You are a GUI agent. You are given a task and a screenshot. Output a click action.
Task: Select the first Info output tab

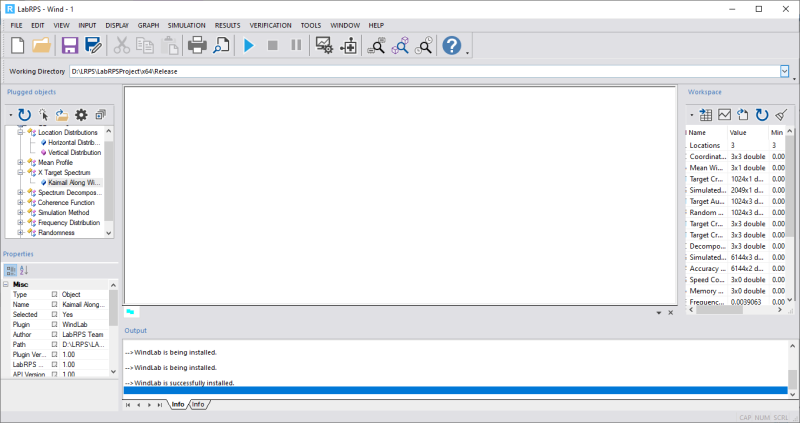[x=178, y=404]
